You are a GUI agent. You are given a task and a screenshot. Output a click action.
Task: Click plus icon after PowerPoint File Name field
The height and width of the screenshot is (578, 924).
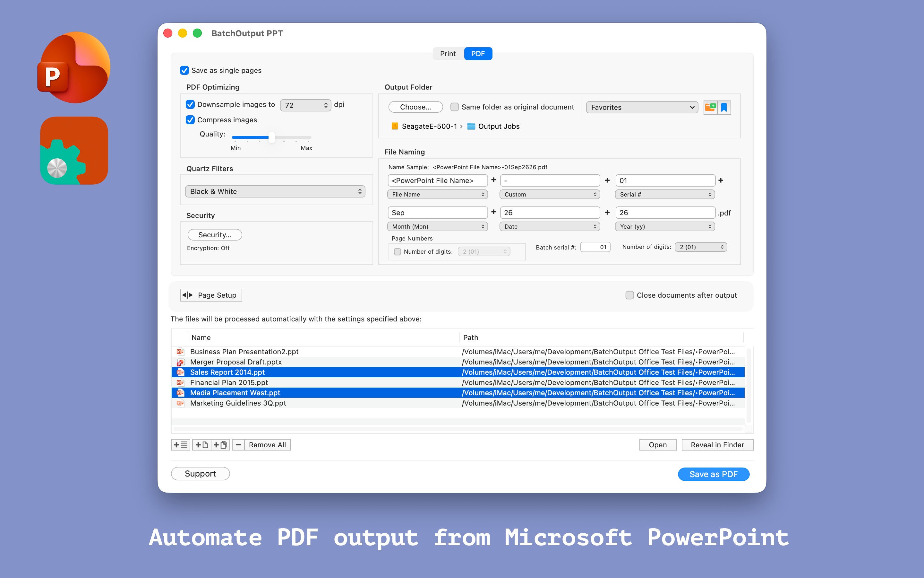(494, 180)
